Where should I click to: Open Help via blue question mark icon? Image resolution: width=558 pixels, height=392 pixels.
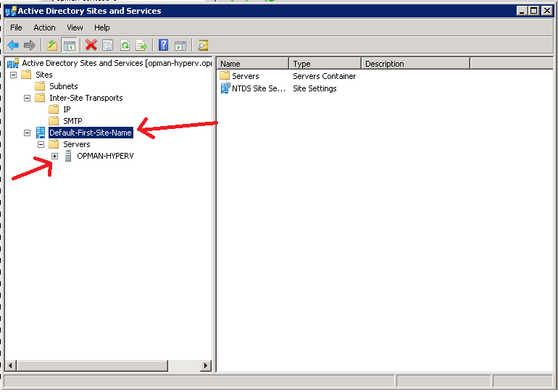(x=163, y=45)
